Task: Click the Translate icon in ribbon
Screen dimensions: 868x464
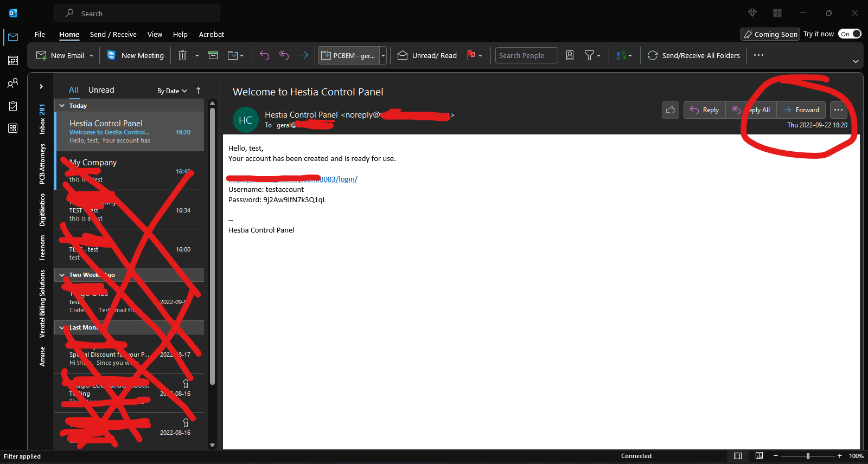Action: pyautogui.click(x=621, y=55)
